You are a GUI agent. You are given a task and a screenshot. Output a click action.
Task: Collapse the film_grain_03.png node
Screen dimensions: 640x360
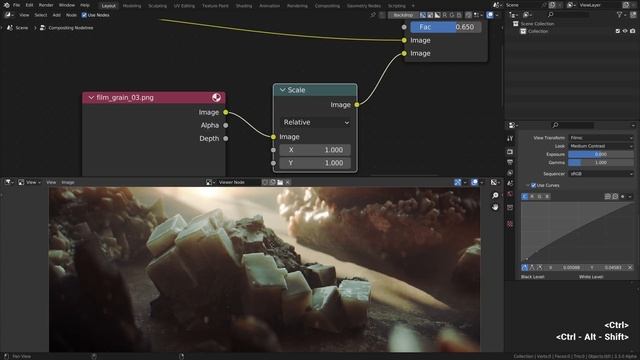tap(91, 98)
